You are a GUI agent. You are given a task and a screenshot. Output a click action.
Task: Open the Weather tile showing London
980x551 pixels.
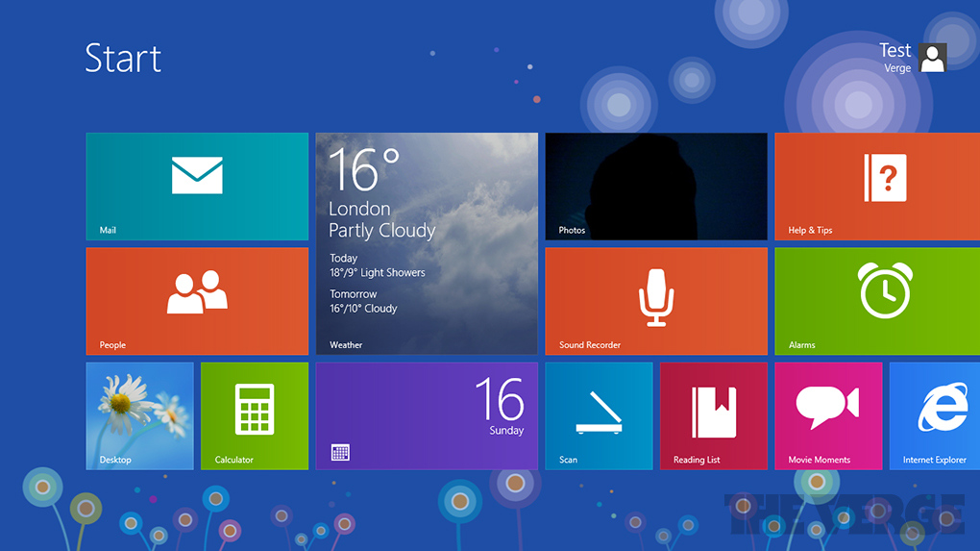point(427,243)
